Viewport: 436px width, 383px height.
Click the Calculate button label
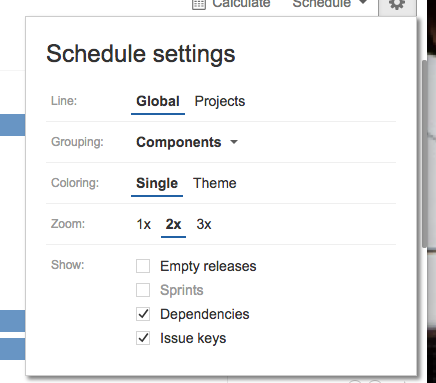241,4
